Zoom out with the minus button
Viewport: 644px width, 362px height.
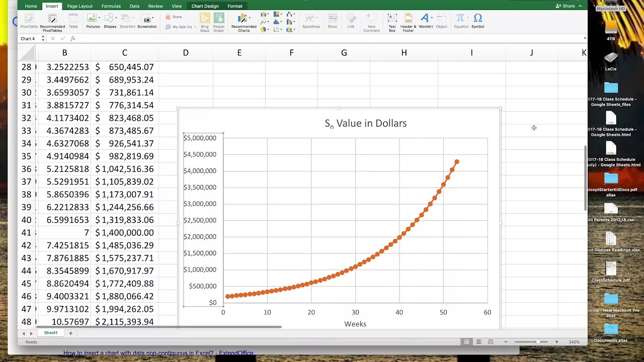pyautogui.click(x=506, y=342)
